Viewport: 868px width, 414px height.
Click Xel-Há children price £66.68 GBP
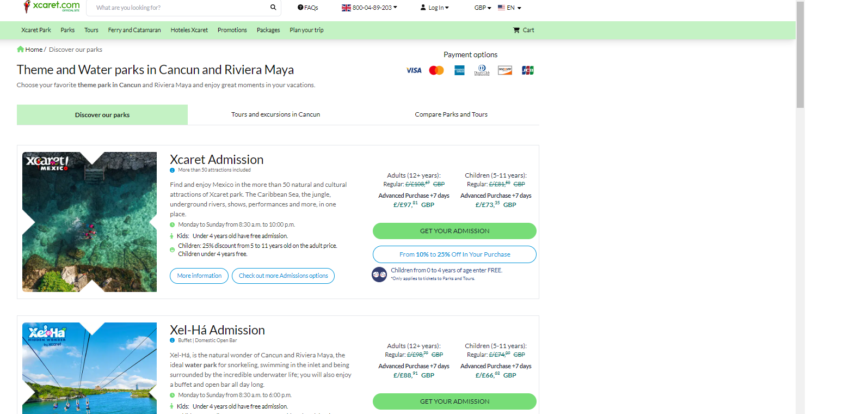tap(496, 375)
